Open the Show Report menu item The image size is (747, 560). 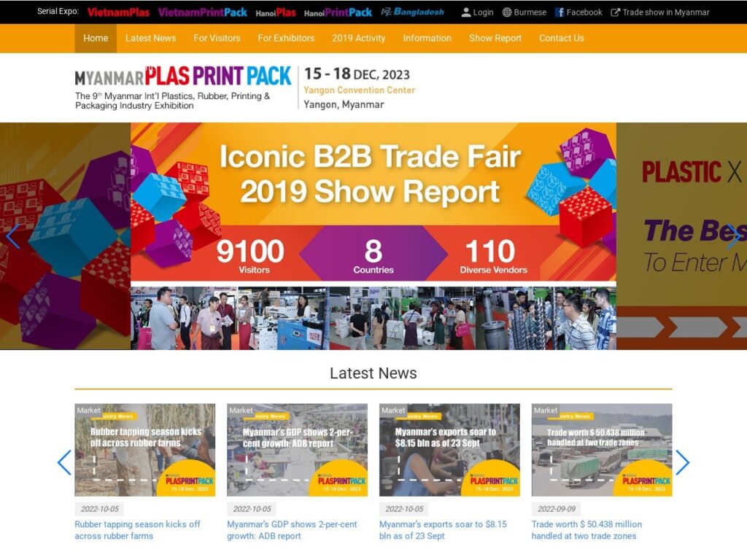click(x=495, y=38)
